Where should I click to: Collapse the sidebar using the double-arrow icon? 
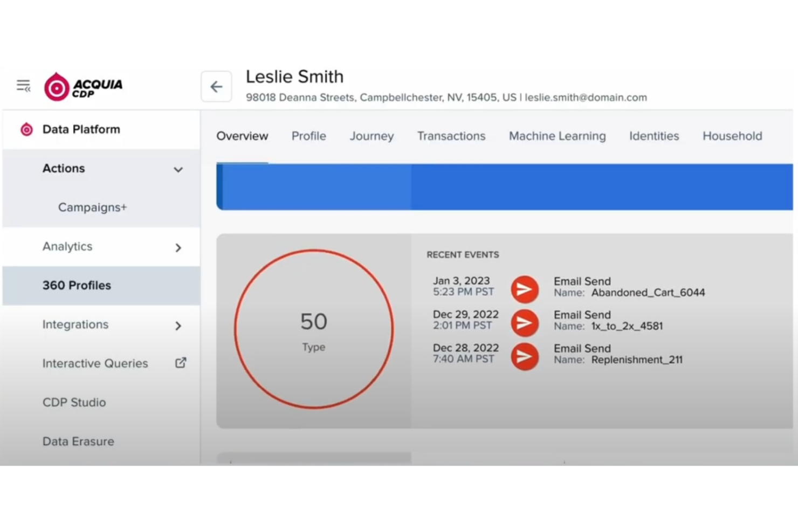23,85
